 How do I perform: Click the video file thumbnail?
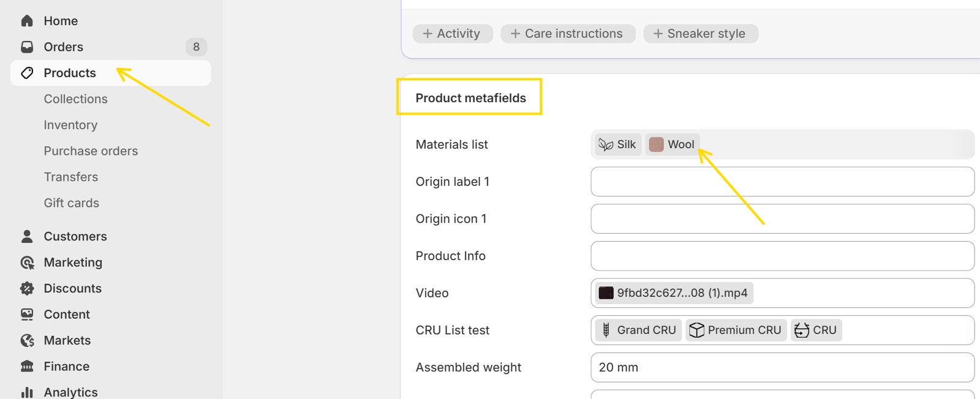tap(606, 293)
